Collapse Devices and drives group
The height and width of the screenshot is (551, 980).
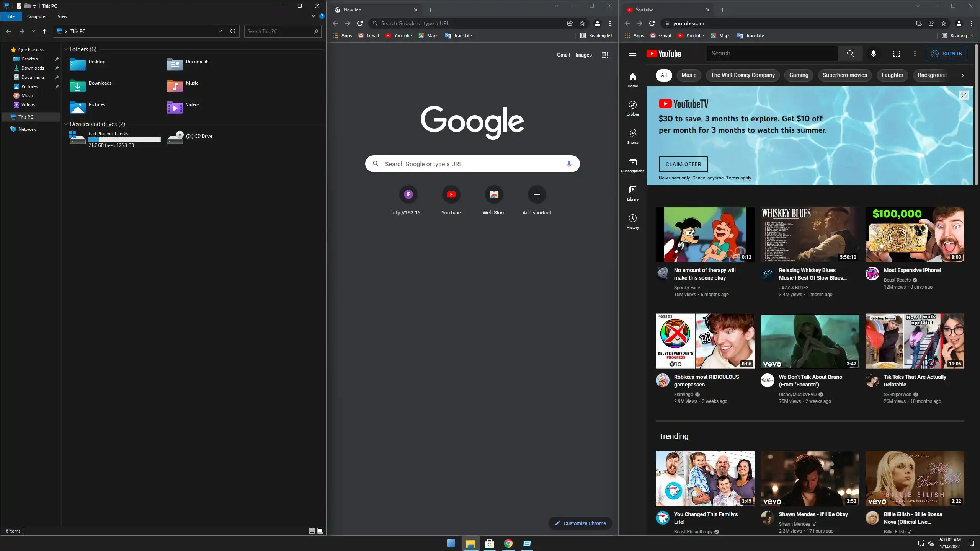click(x=66, y=124)
